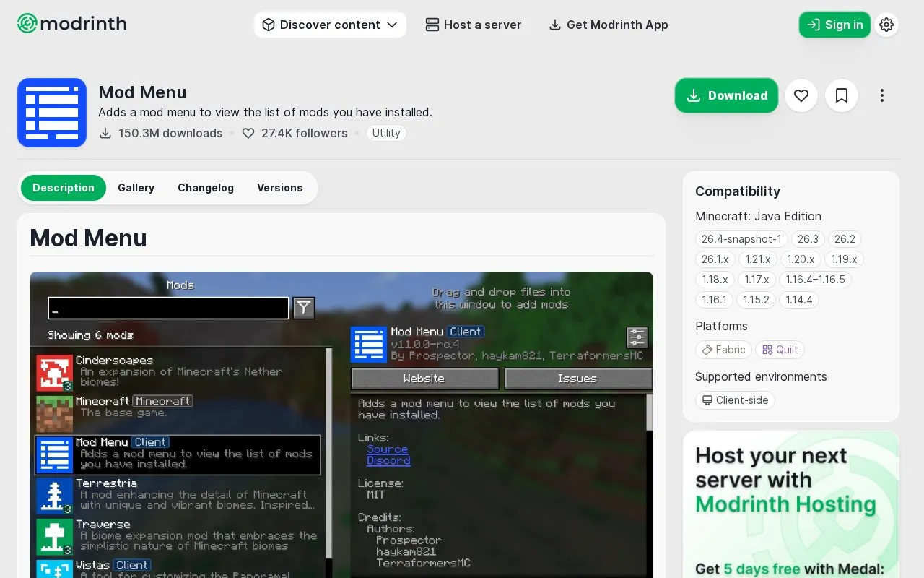This screenshot has height=578, width=924.
Task: Click the 1.21.x version tag
Action: tap(758, 259)
